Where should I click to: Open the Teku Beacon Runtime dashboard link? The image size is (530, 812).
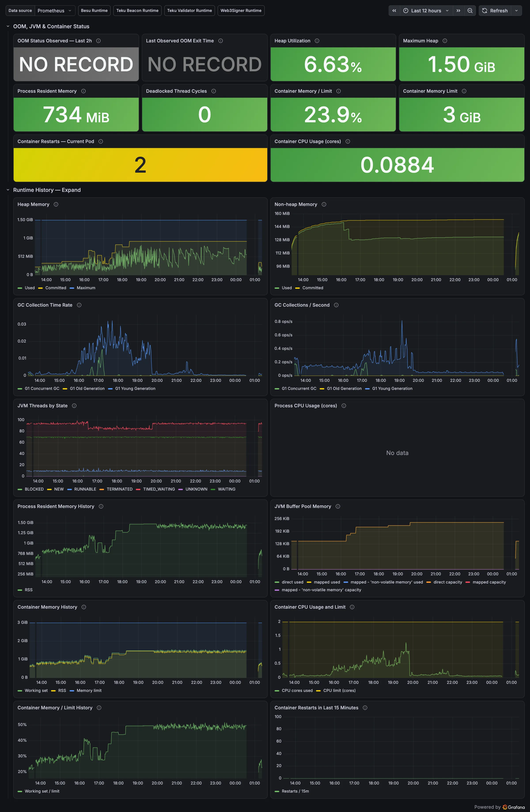[137, 11]
